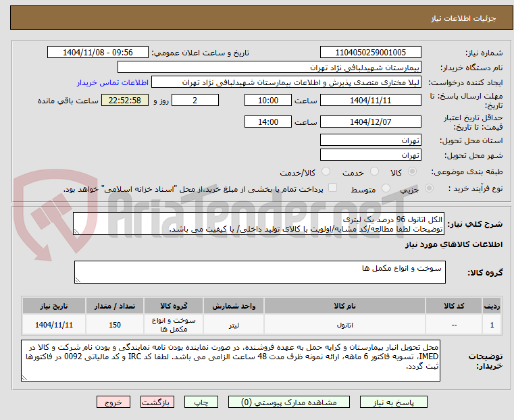This screenshot has height=420, width=514.
Task: Click the table cell سوخت و انواع مکمل ها
Action: tap(174, 325)
